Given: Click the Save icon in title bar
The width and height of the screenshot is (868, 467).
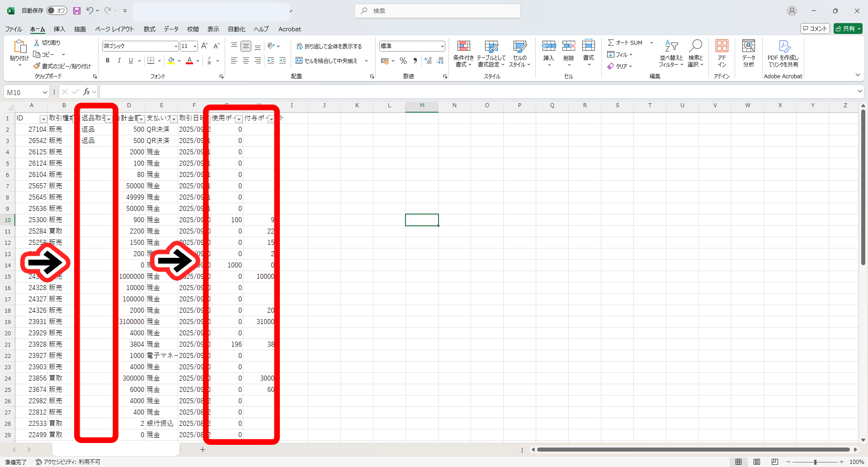Looking at the screenshot, I should (x=77, y=11).
